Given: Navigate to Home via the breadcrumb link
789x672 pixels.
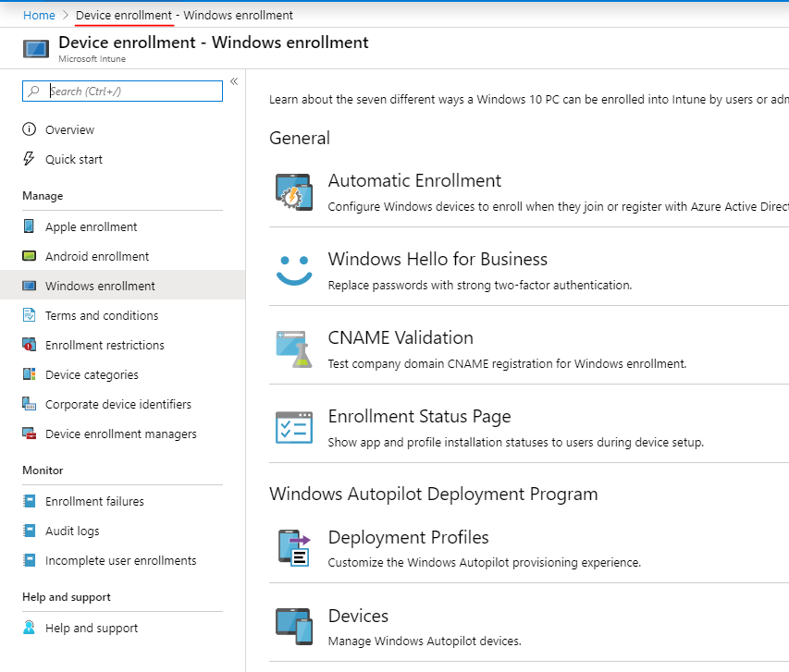Looking at the screenshot, I should pyautogui.click(x=39, y=15).
